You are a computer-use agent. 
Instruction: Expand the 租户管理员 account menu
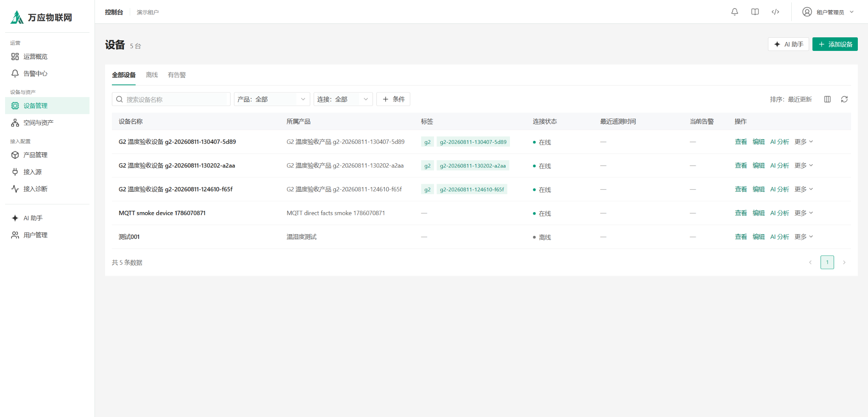click(x=829, y=12)
